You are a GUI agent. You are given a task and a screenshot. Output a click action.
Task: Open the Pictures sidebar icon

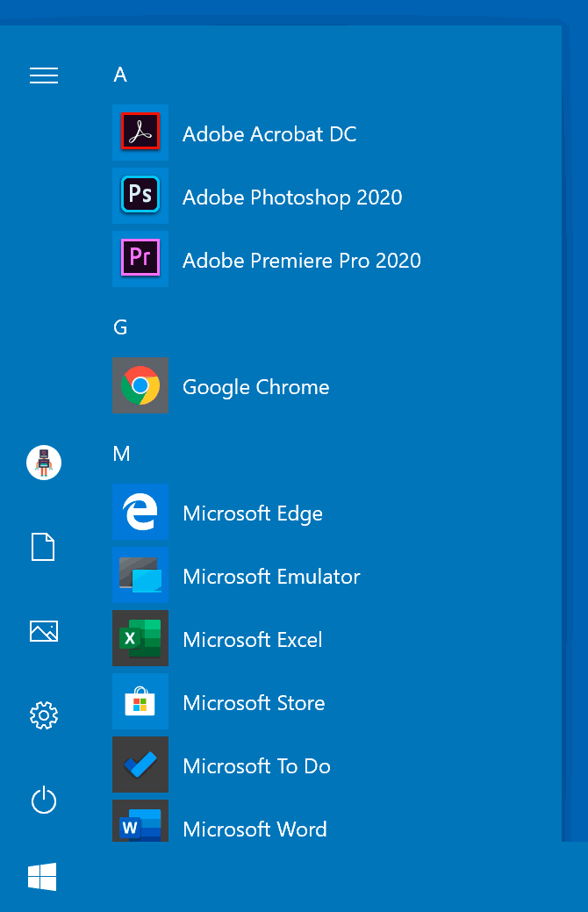point(44,631)
